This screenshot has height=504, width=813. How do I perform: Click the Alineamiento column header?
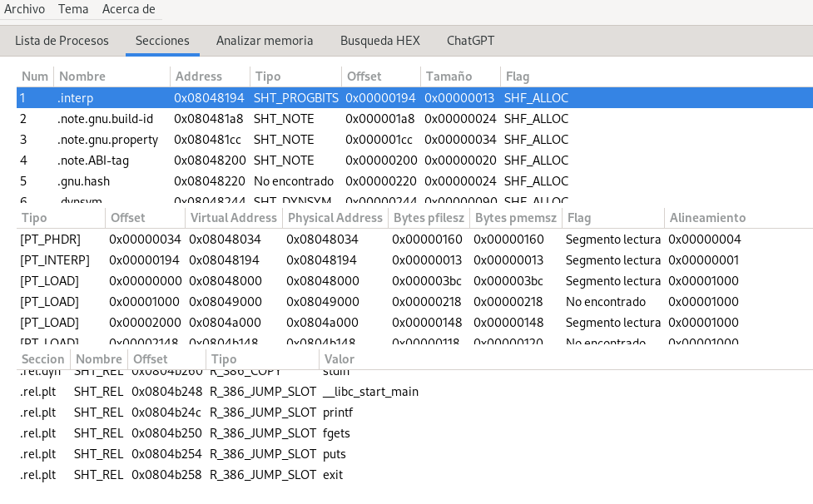pyautogui.click(x=706, y=218)
